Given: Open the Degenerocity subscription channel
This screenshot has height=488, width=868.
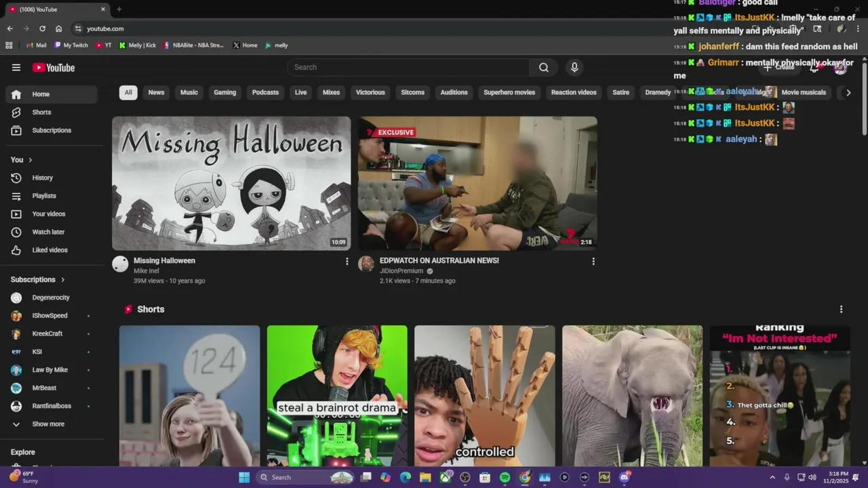Looking at the screenshot, I should point(52,298).
